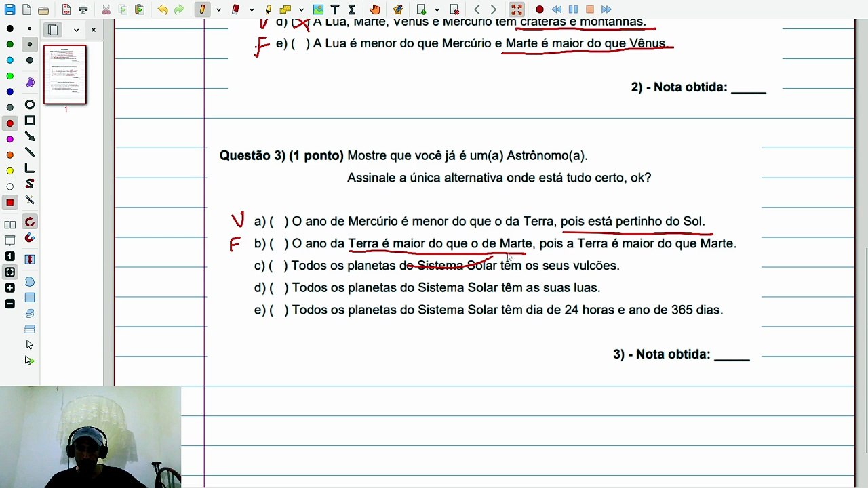Open the Eraser options dropdown

[252, 9]
